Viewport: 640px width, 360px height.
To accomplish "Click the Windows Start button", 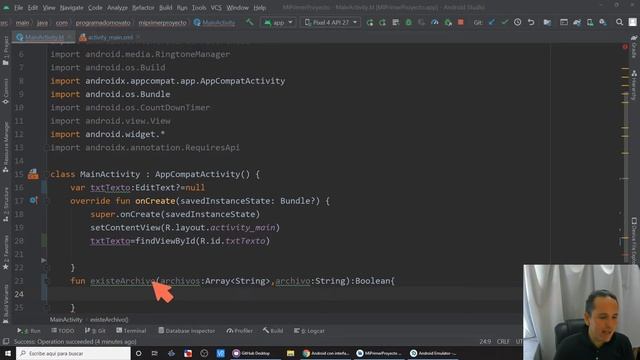I will [x=8, y=353].
